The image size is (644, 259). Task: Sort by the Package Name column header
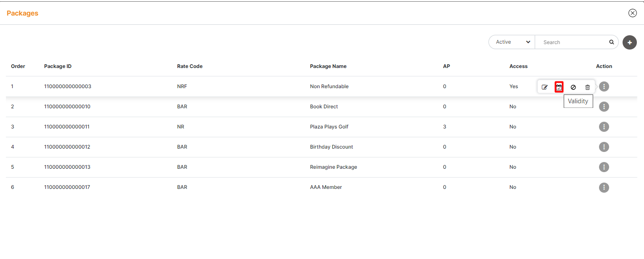(x=328, y=66)
